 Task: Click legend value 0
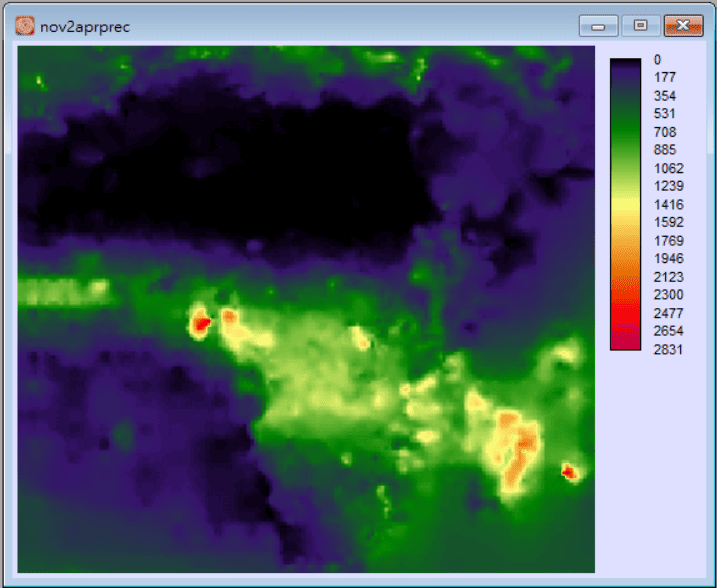point(657,59)
